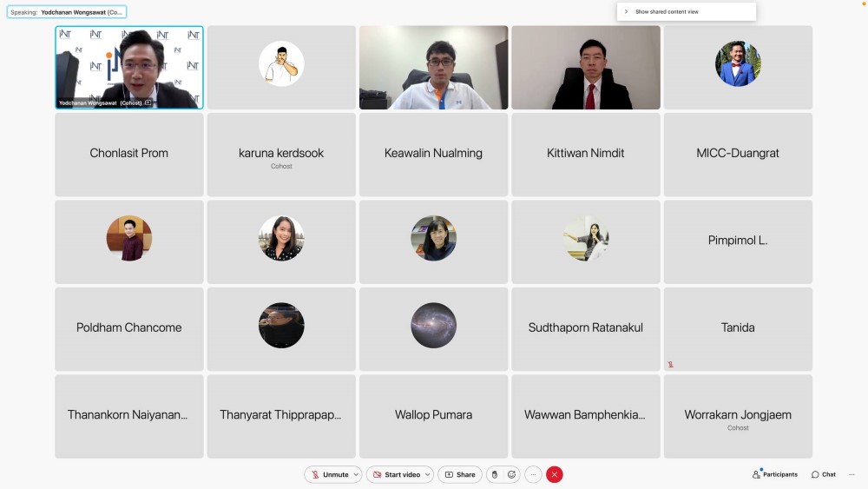Select the Worrakarn Jongjaem participant tile

[x=738, y=416]
